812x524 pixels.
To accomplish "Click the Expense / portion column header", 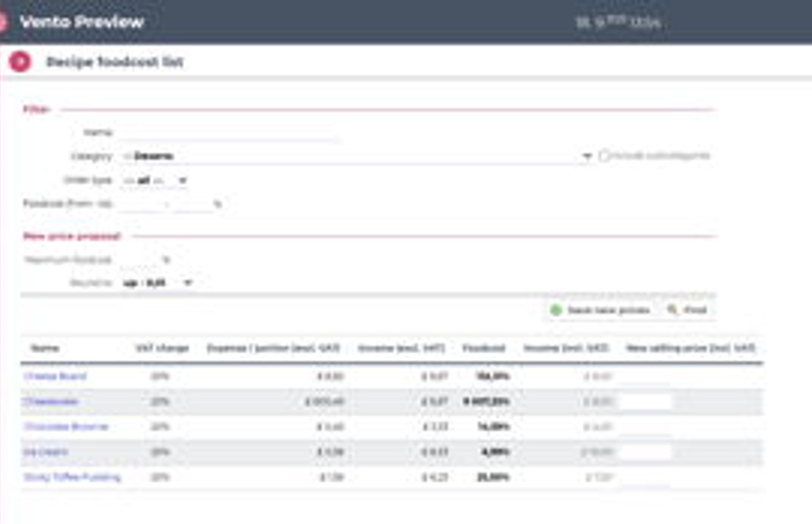I will coord(274,348).
